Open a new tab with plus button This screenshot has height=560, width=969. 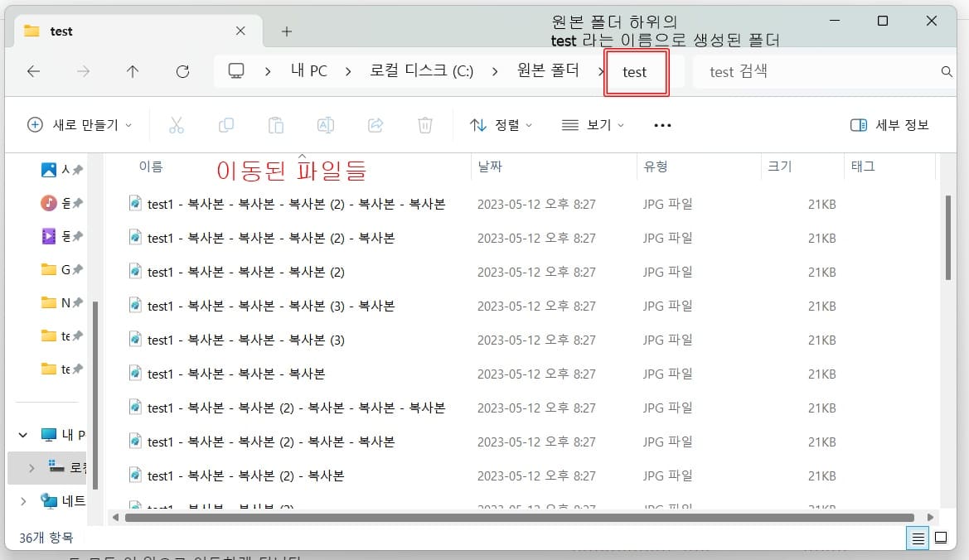(287, 31)
